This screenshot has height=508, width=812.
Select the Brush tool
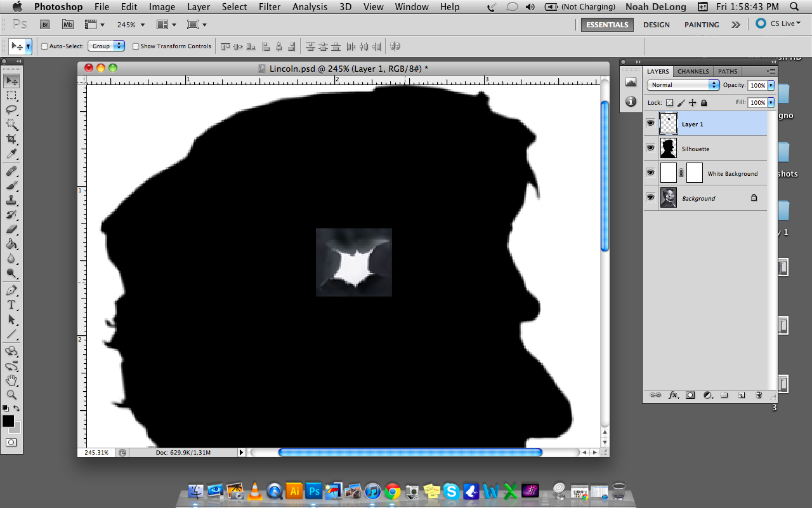[11, 185]
